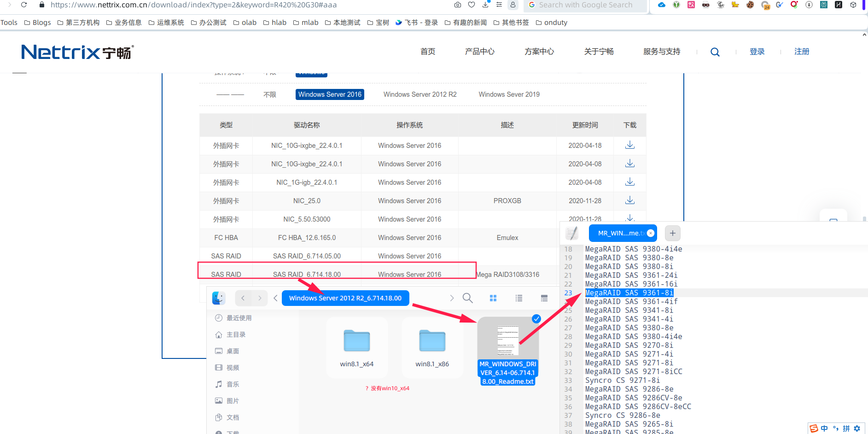
Task: Click the SAS RAID_6.714.05.00 driver name
Action: pyautogui.click(x=307, y=256)
